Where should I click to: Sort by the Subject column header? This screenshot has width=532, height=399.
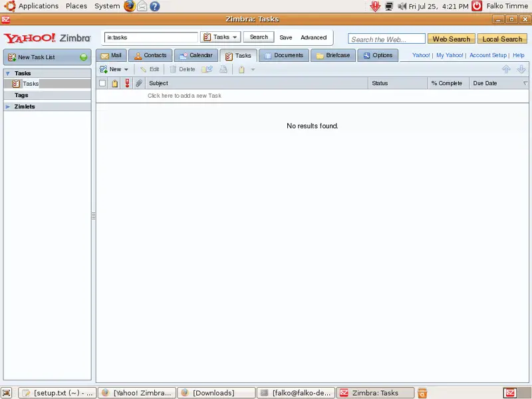257,83
